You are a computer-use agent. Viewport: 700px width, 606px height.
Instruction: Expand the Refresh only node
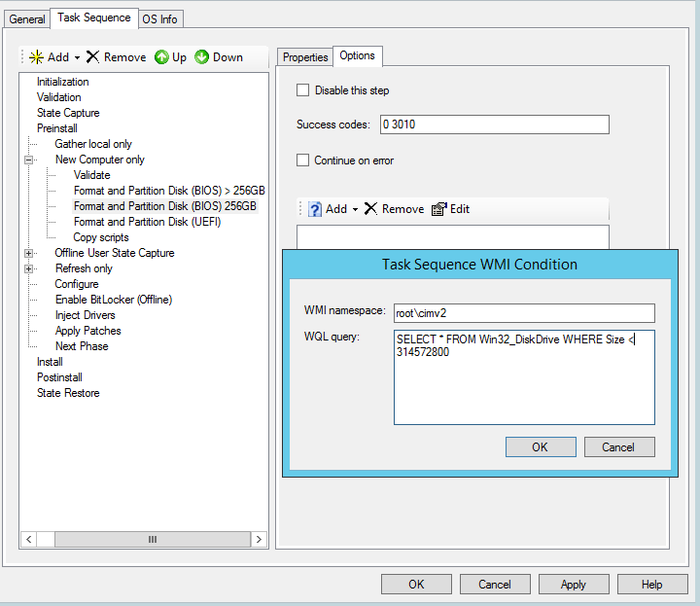29,268
